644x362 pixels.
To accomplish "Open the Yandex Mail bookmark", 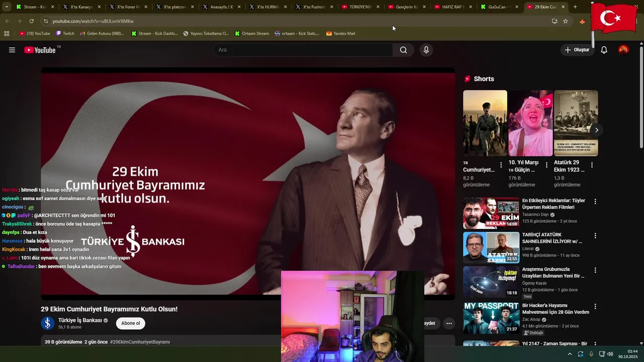I will (x=341, y=33).
